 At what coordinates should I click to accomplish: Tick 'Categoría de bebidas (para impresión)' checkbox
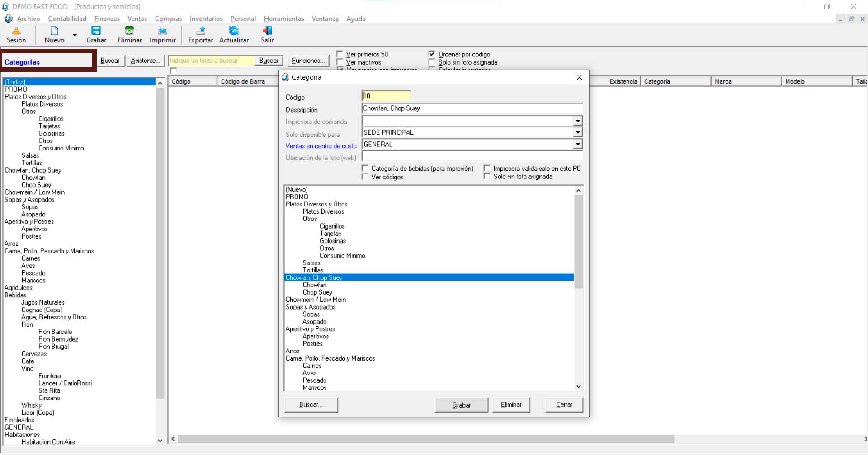click(x=365, y=169)
